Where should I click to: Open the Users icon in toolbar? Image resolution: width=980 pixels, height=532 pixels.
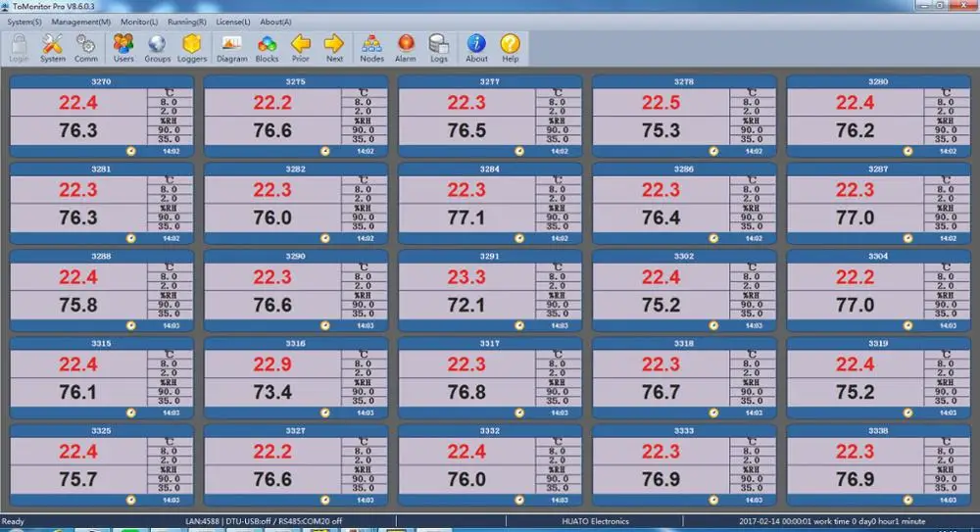coord(123,46)
